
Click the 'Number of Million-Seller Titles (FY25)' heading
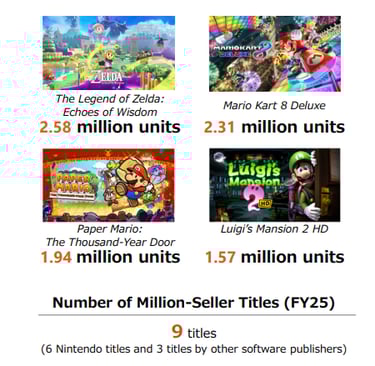click(x=193, y=303)
